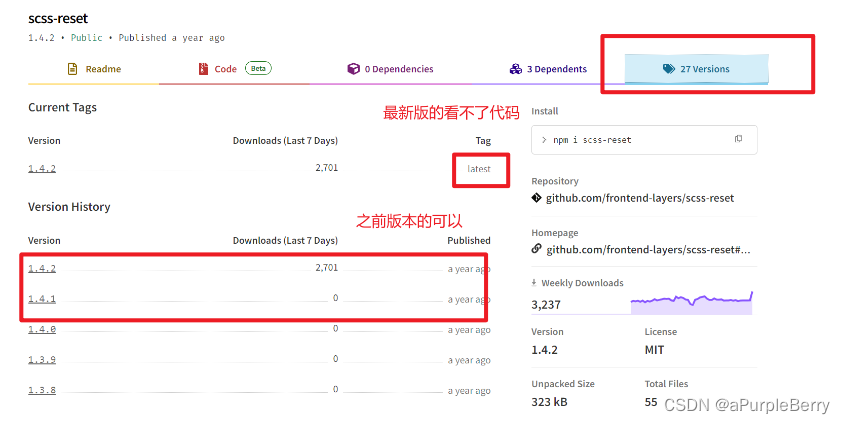Click the 1.4.2 value under Version label

[544, 350]
